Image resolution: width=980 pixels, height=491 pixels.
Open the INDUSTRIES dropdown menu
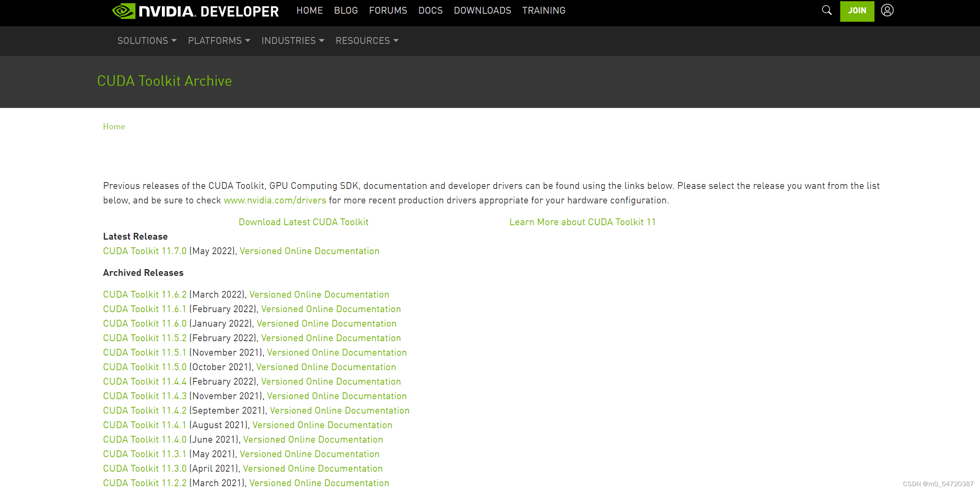tap(293, 41)
